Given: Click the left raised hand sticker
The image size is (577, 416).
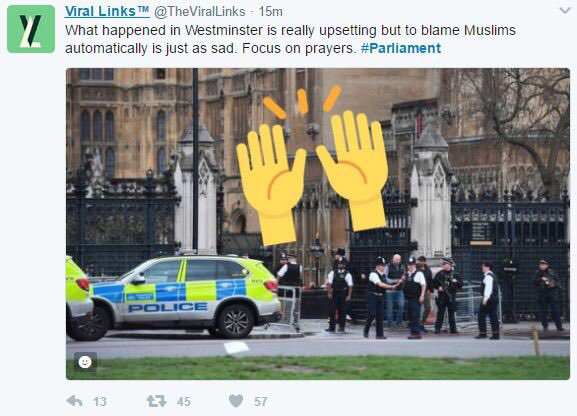Looking at the screenshot, I should [x=271, y=184].
